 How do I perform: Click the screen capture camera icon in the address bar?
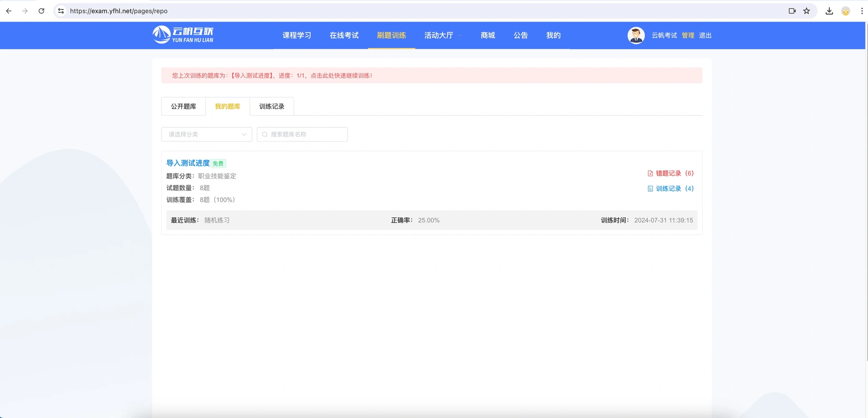[792, 11]
